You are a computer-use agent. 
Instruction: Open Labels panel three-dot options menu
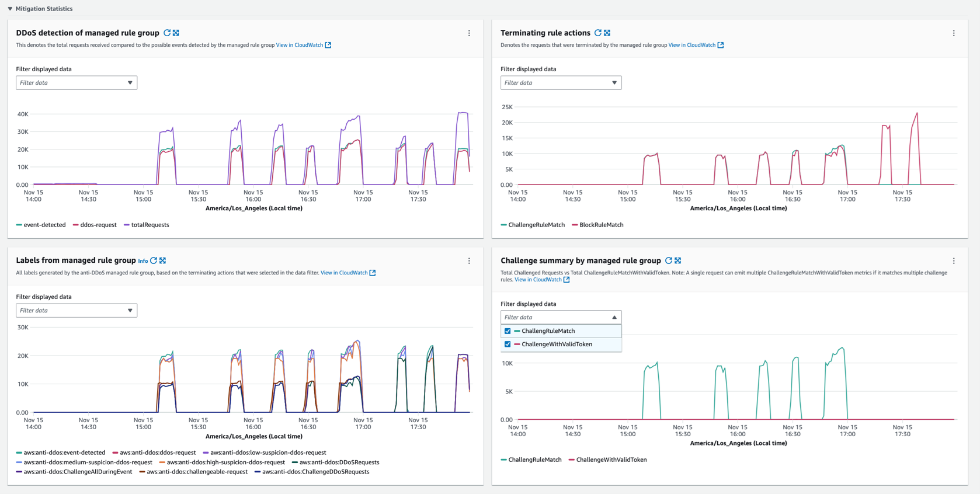click(469, 261)
